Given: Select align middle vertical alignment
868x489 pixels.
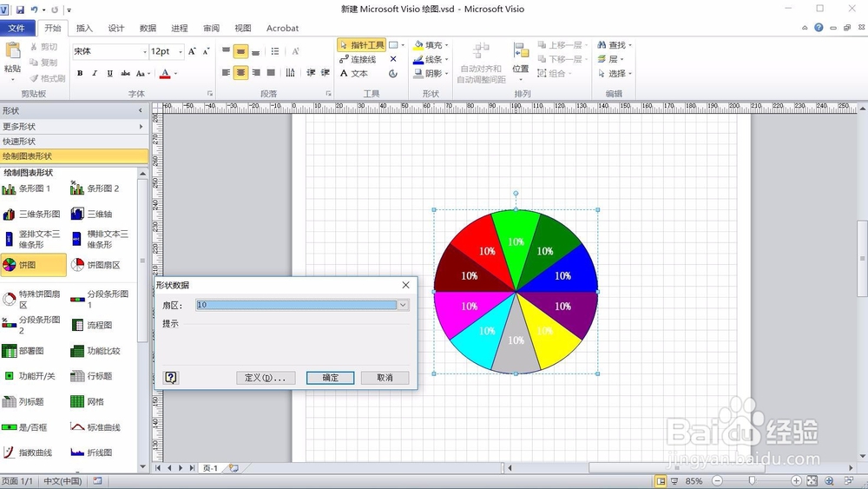Looking at the screenshot, I should pos(240,51).
